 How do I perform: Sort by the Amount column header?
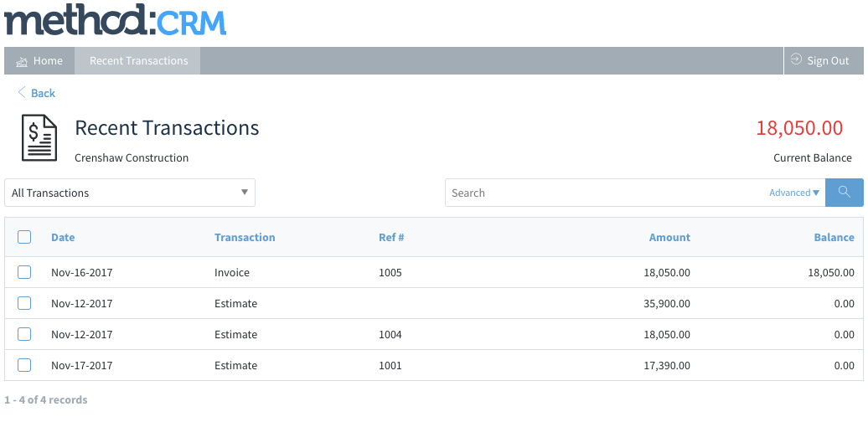coord(669,237)
